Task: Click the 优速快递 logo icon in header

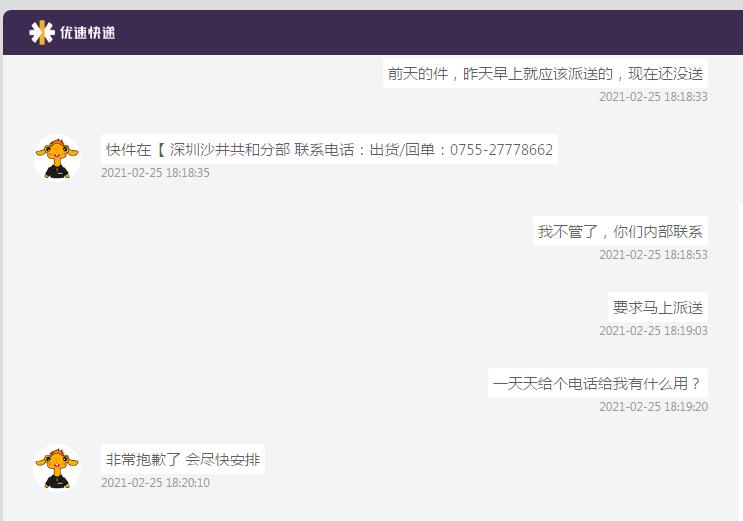Action: (42, 32)
